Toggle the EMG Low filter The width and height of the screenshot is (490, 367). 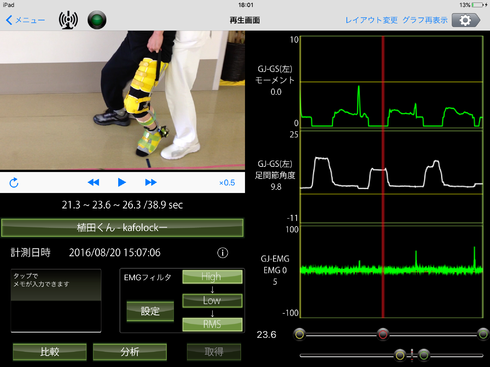(212, 300)
